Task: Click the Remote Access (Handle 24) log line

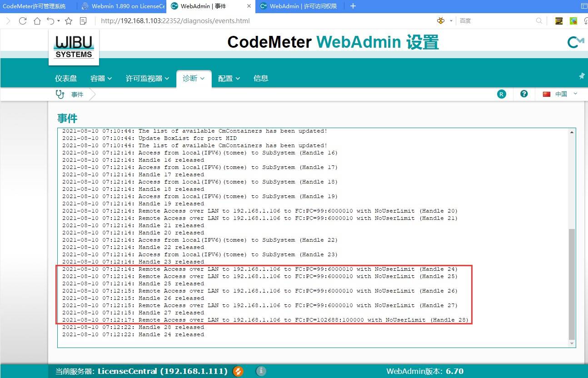Action: click(260, 269)
